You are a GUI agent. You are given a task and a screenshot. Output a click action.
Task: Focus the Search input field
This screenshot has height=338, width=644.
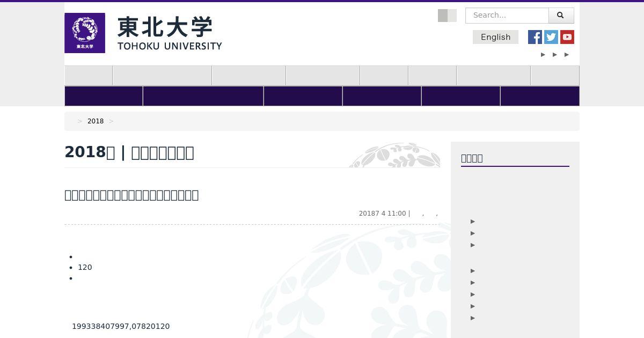(507, 16)
